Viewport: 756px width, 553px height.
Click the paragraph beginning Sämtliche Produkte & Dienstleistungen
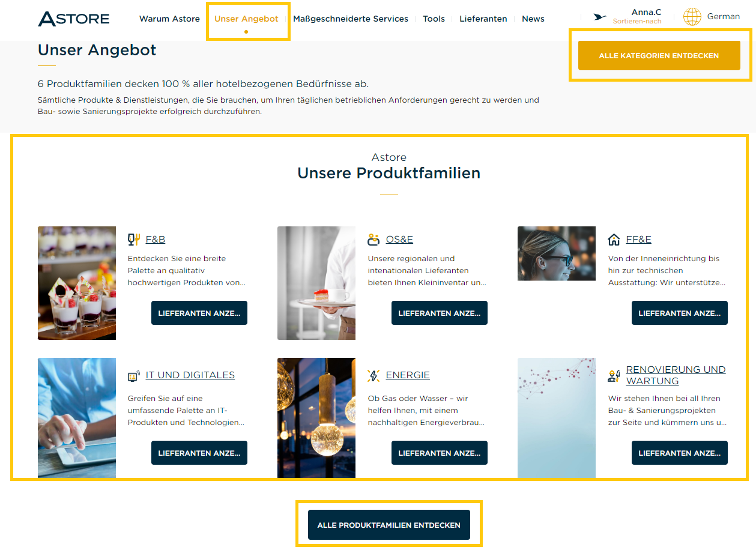point(288,106)
